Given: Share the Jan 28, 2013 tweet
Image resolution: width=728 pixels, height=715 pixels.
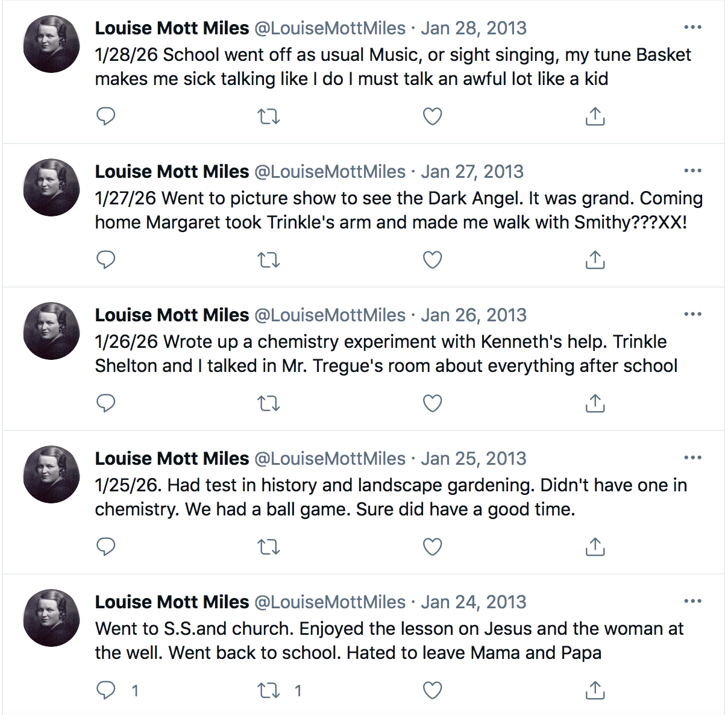Looking at the screenshot, I should click(x=595, y=116).
